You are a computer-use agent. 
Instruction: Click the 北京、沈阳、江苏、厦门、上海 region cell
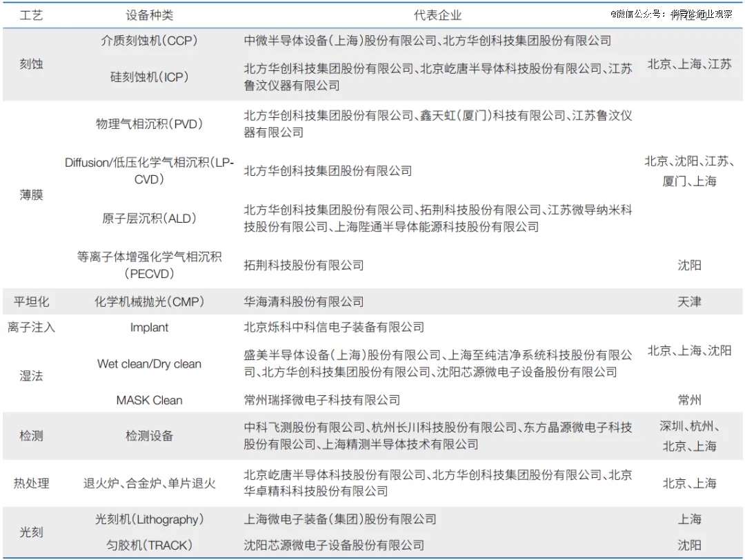pos(689,171)
